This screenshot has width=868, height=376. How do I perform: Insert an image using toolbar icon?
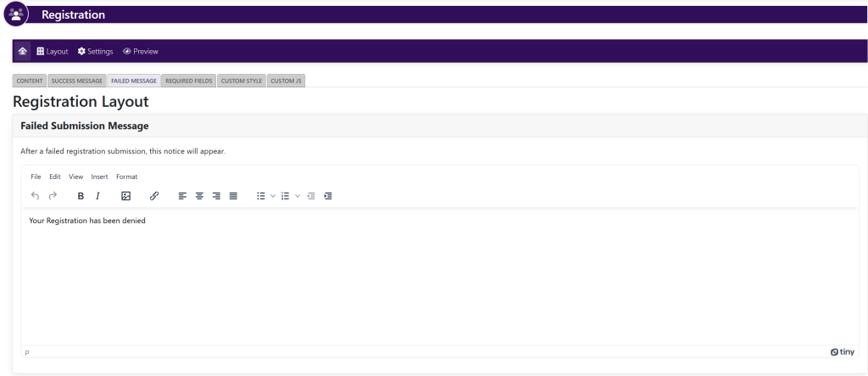[125, 196]
